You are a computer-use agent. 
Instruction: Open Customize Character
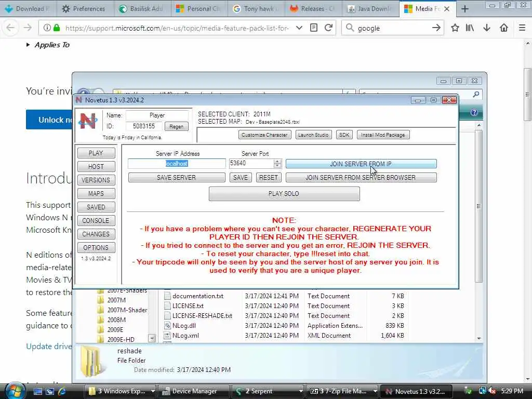pos(264,135)
